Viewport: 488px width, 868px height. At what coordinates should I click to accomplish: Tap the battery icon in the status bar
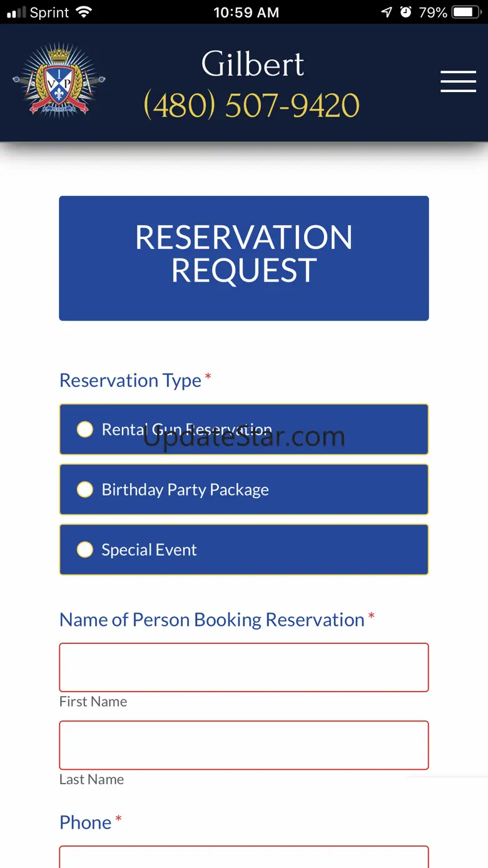pyautogui.click(x=466, y=12)
